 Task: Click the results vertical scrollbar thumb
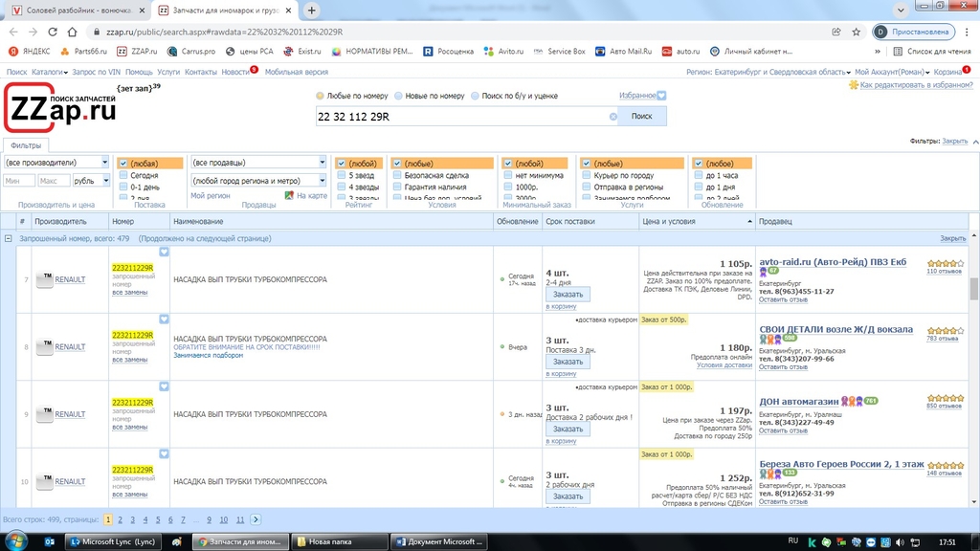pyautogui.click(x=973, y=289)
